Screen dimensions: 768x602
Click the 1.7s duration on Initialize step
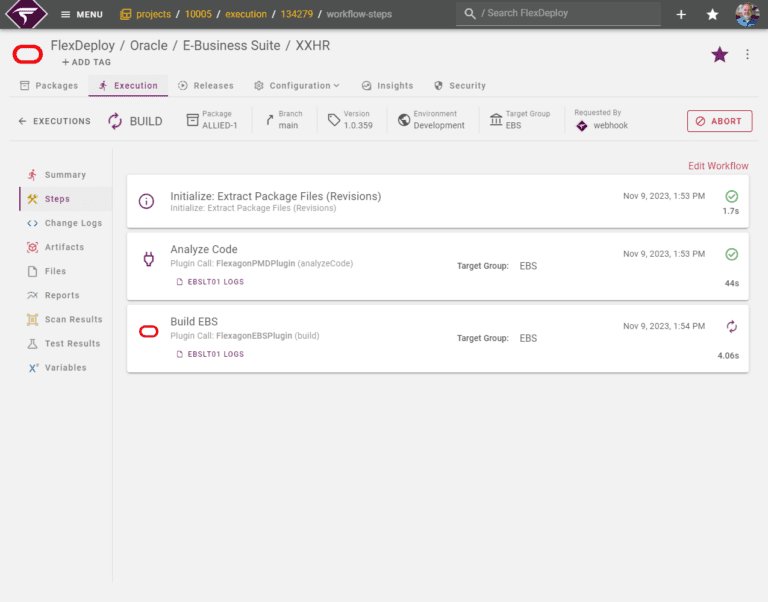[x=730, y=211]
